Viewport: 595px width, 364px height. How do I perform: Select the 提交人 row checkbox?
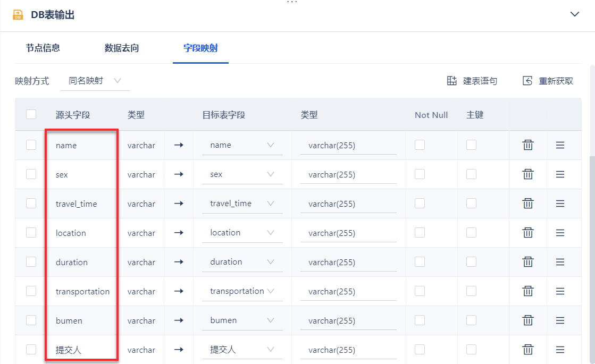[x=31, y=349]
